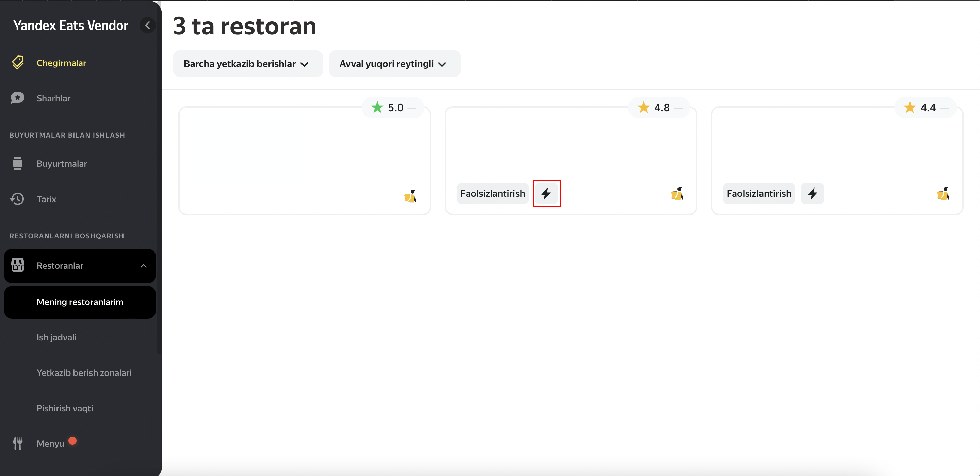Open Avval yuqori reytingli sort dropdown

pyautogui.click(x=394, y=64)
